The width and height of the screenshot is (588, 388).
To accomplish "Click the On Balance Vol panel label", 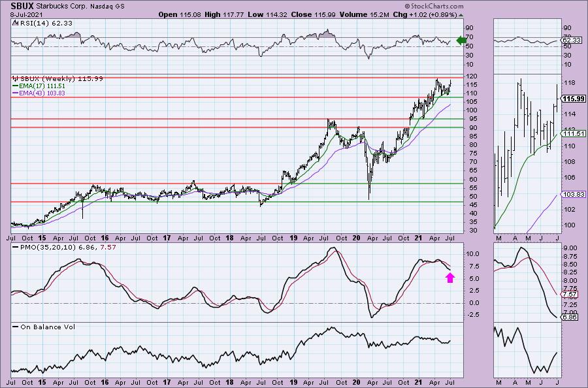I will click(x=48, y=327).
